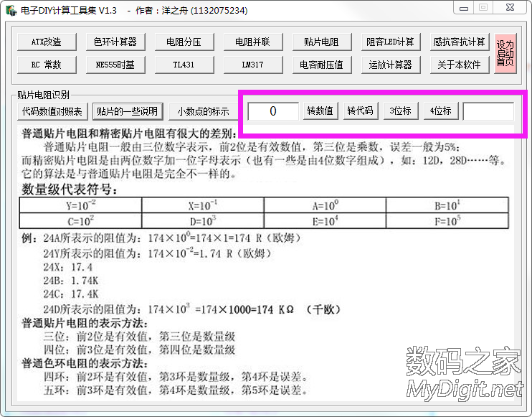
Task: Click the line starting with 四位
Action: coord(139,350)
